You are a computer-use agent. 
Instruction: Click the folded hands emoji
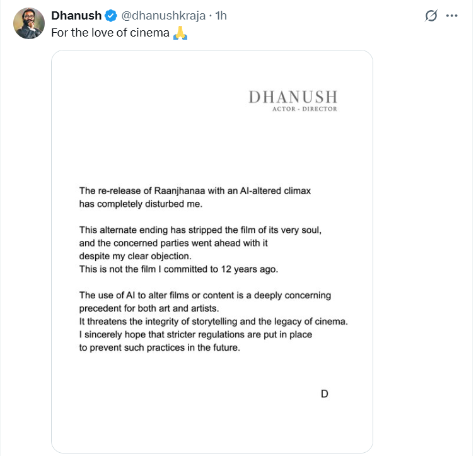(180, 33)
